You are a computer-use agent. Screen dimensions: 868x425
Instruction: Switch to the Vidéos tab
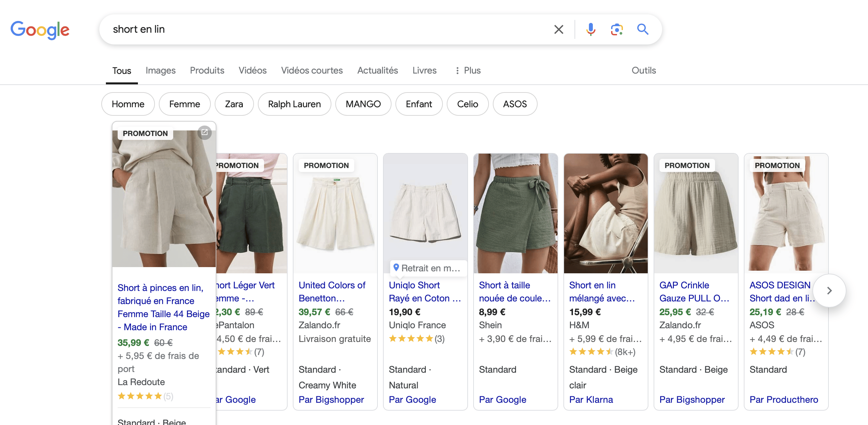pos(252,70)
